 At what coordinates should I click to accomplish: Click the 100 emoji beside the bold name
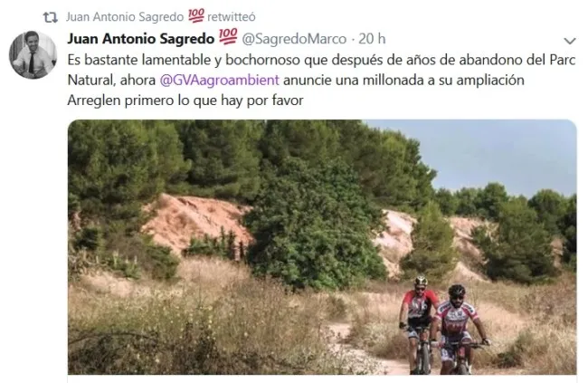coord(228,36)
